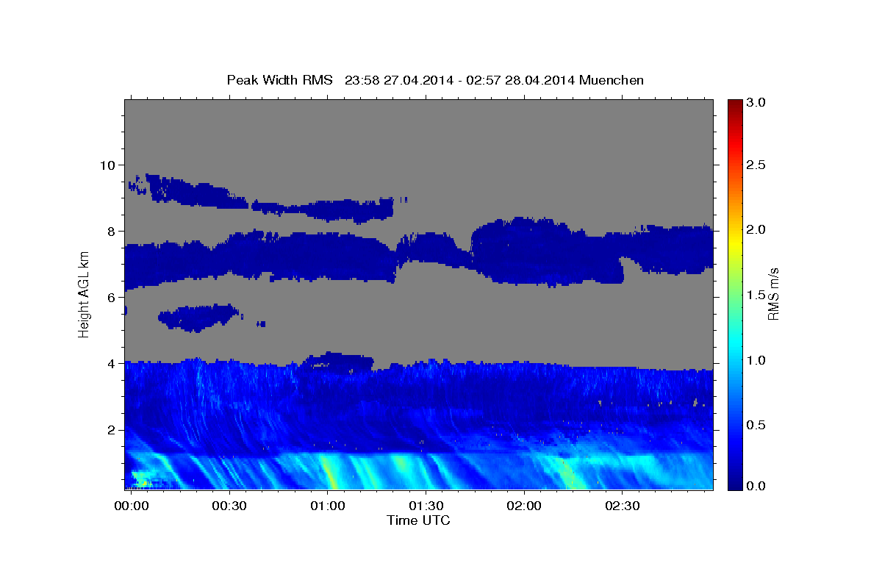Click the height tick label 4
The image size is (882, 588).
113,364
